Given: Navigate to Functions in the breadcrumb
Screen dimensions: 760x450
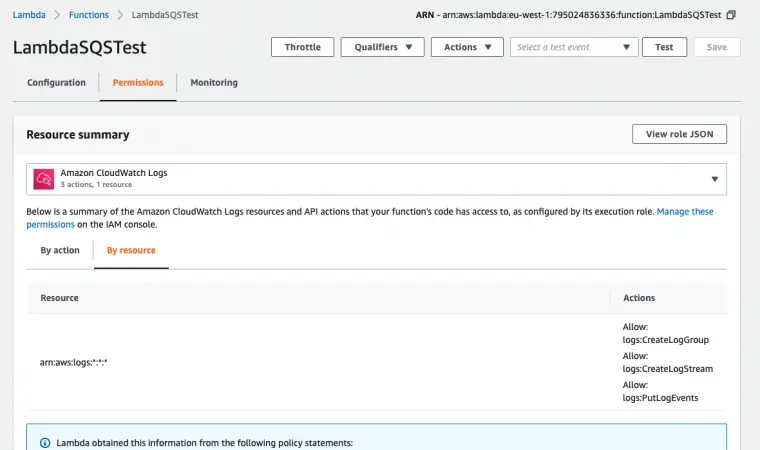Looking at the screenshot, I should tap(89, 15).
